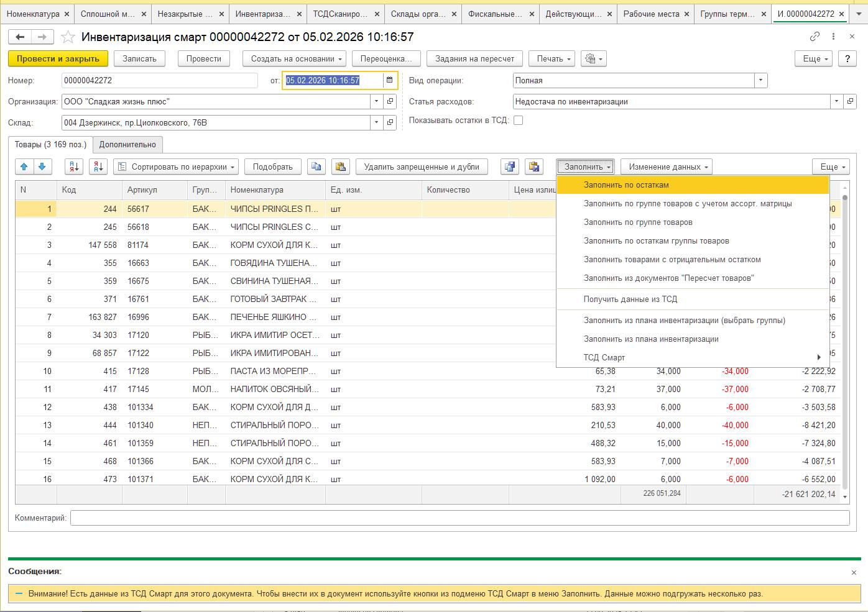Move row up with blue up arrow
Screen dimensions: 868x612
point(25,167)
